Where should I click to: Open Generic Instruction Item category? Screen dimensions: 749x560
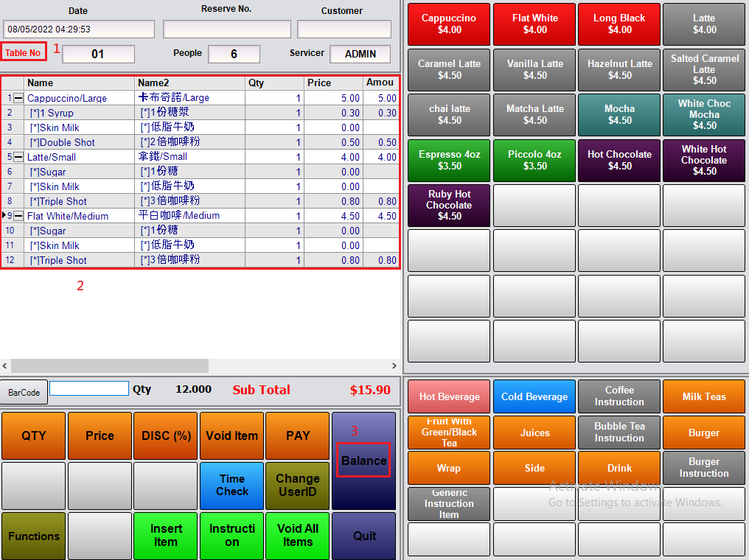pos(449,504)
